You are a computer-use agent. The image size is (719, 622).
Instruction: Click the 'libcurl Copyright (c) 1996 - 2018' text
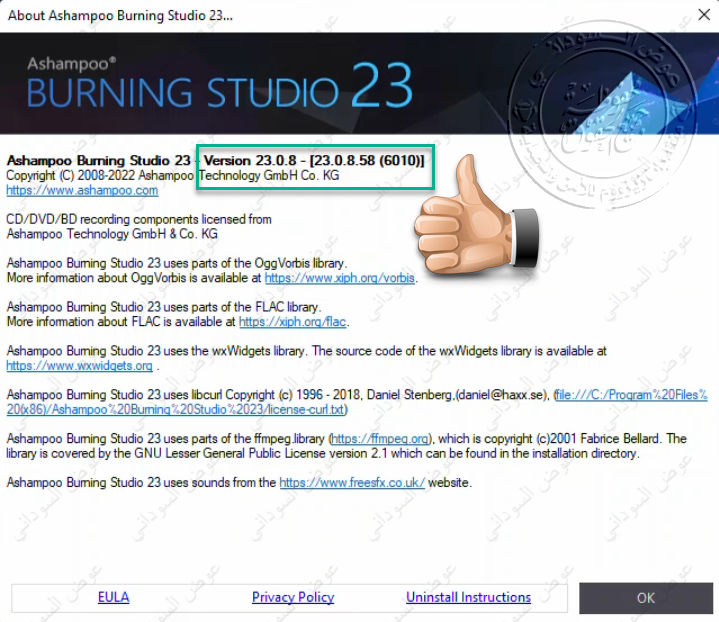coord(276,394)
